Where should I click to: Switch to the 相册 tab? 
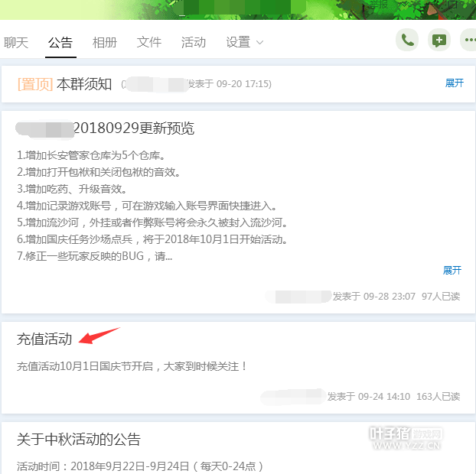(105, 42)
